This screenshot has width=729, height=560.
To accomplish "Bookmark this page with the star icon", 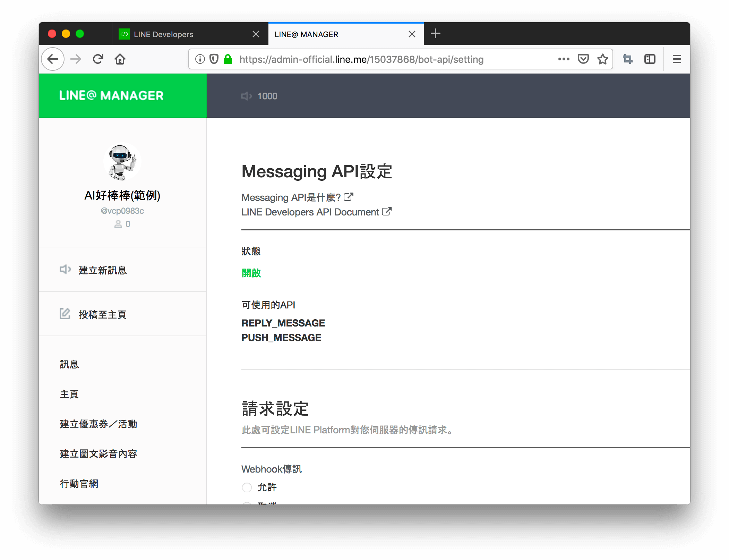I will pyautogui.click(x=603, y=59).
